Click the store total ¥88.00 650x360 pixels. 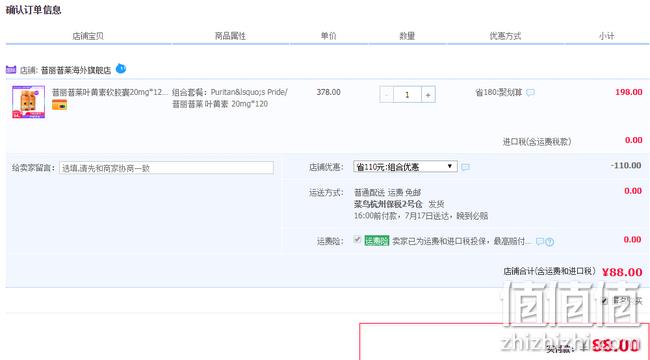(x=622, y=272)
